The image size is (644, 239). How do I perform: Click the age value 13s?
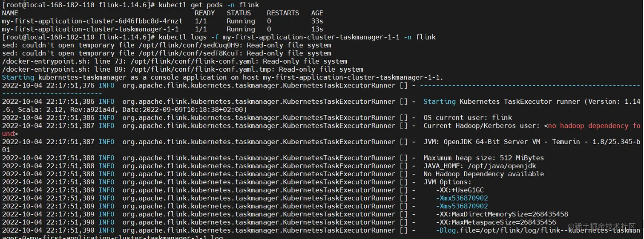click(x=317, y=29)
